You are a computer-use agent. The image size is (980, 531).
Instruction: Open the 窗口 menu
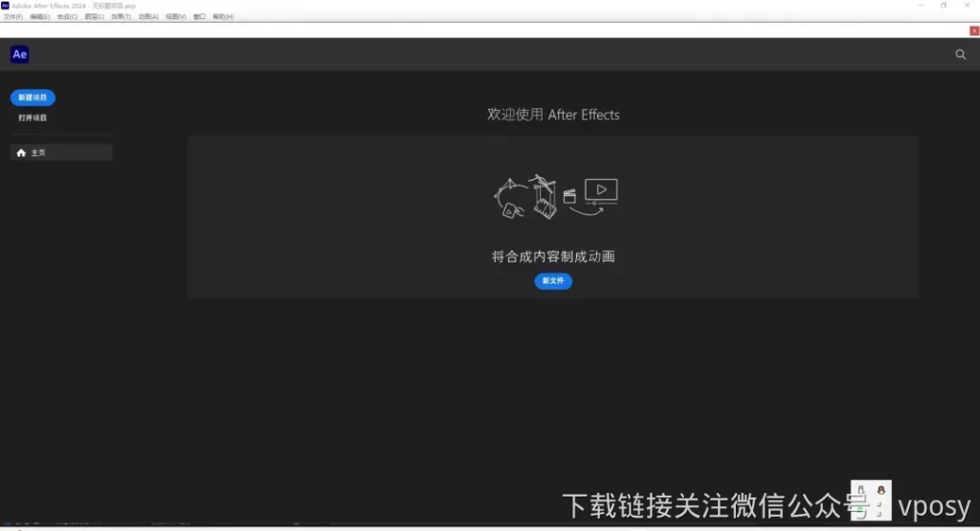tap(199, 17)
